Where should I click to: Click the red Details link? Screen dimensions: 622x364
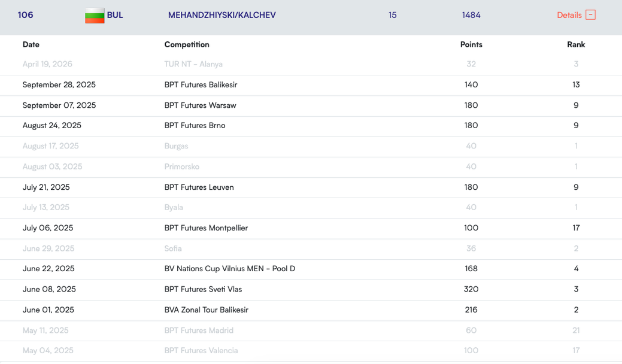coord(569,15)
